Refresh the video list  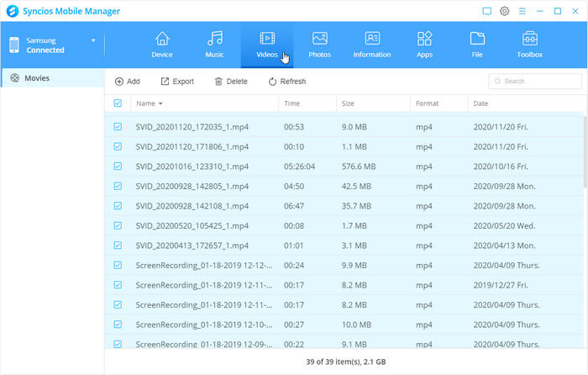click(x=287, y=82)
